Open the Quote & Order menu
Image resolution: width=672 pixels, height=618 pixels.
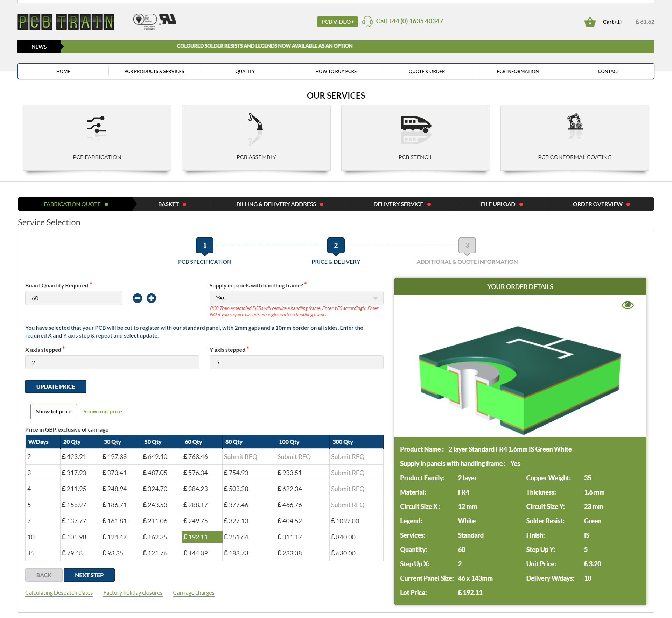point(427,71)
